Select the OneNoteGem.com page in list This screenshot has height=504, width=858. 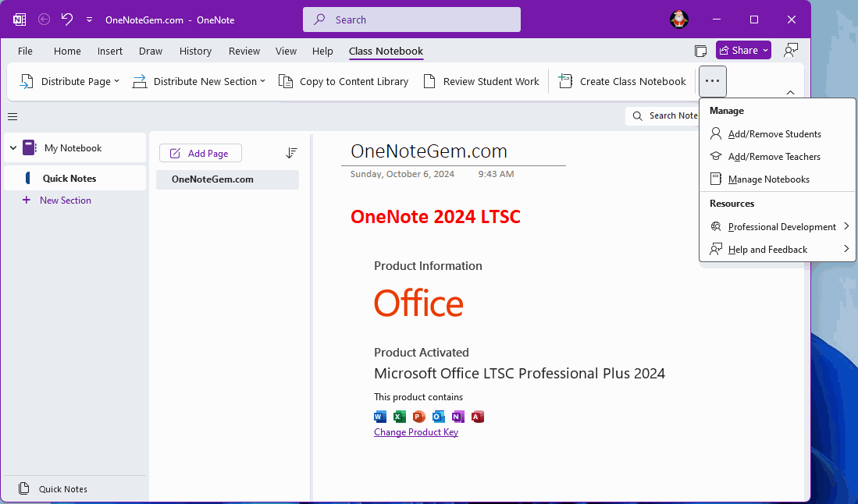pyautogui.click(x=228, y=179)
